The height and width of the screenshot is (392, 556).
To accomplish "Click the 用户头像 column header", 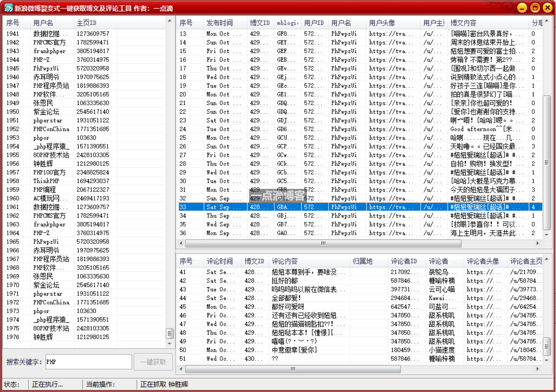I will coord(393,23).
